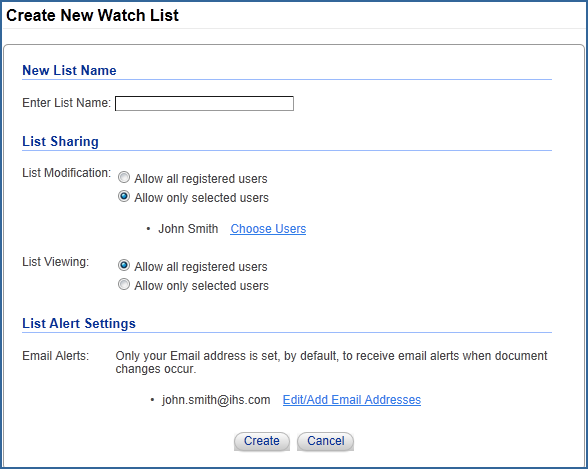Click the John Smith user entry
Viewport: 588px width, 469px height.
(188, 229)
